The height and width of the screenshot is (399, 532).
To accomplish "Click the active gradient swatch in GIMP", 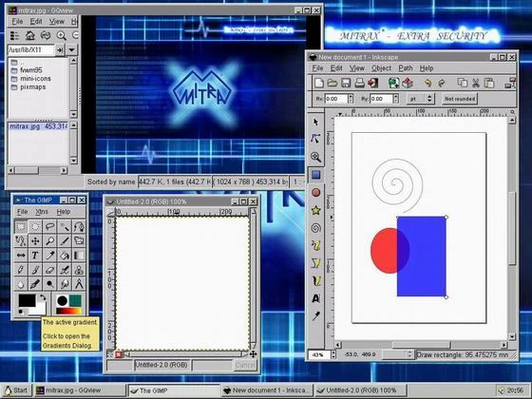I will (x=68, y=311).
